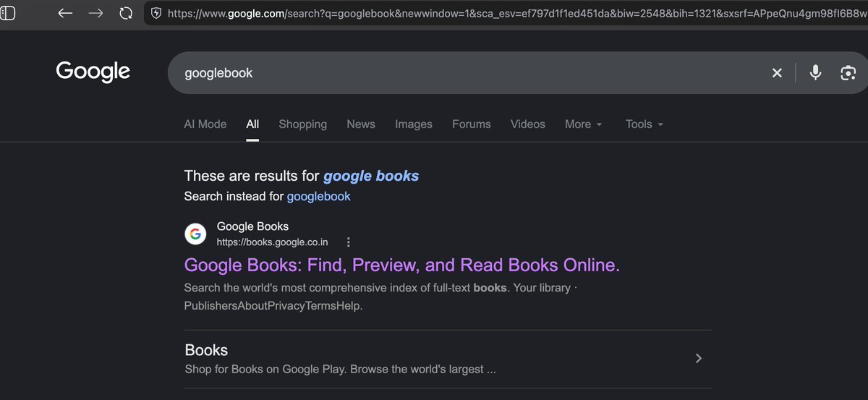Click Shop for Books on Google Play text
Viewport: 868px width, 400px height.
340,369
